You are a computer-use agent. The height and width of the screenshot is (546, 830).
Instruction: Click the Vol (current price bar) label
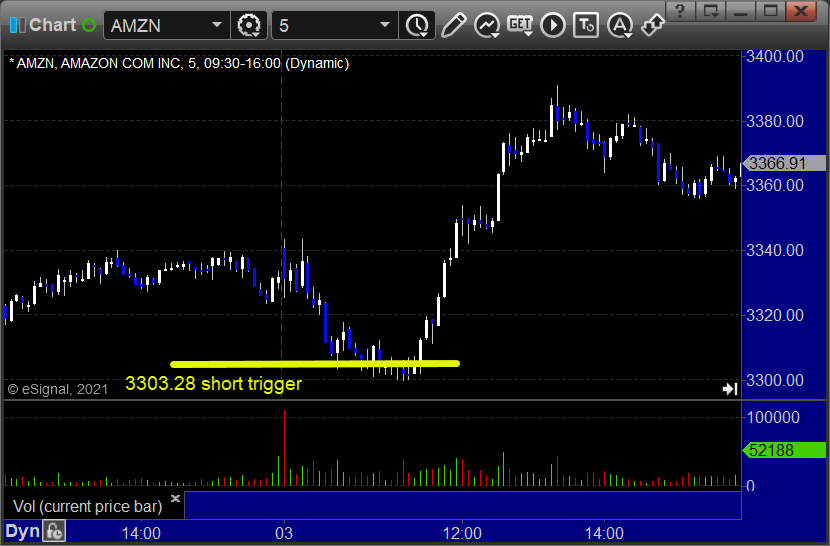(88, 506)
